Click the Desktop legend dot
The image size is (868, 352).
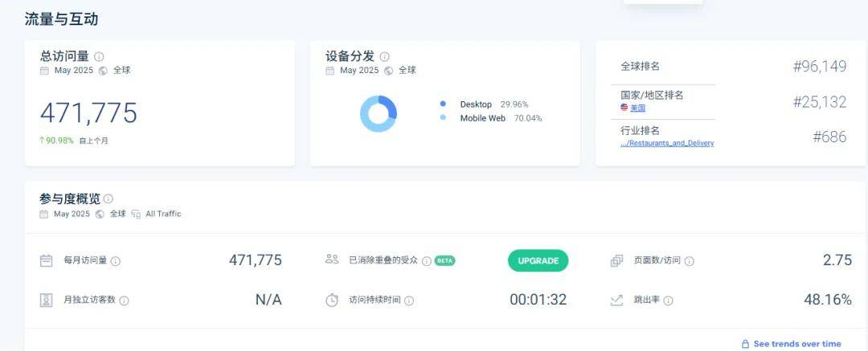click(x=443, y=104)
